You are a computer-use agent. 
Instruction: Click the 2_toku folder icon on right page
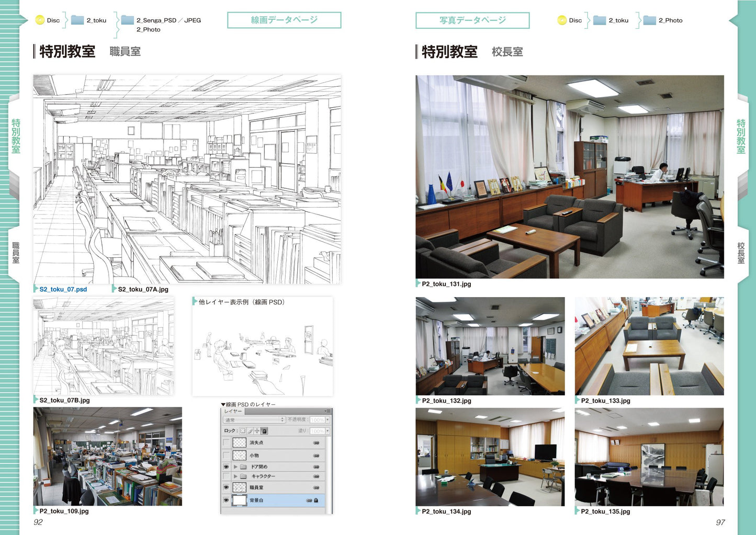point(599,20)
